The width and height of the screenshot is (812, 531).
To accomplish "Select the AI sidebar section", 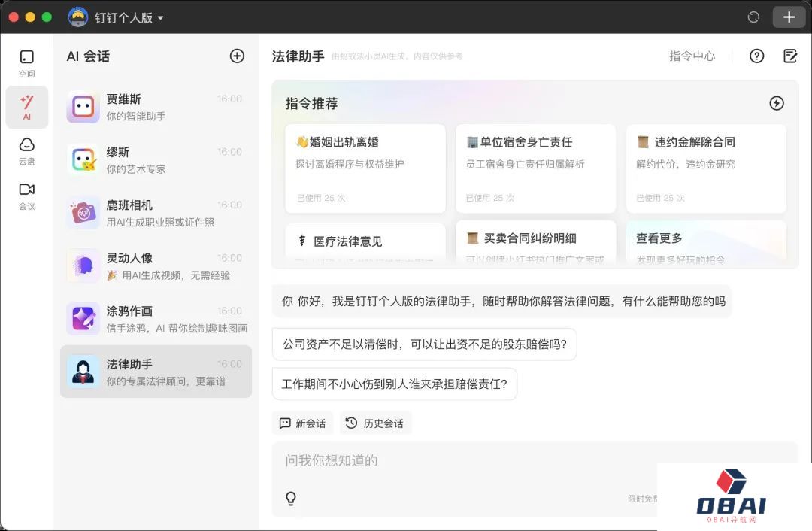I will pyautogui.click(x=27, y=108).
